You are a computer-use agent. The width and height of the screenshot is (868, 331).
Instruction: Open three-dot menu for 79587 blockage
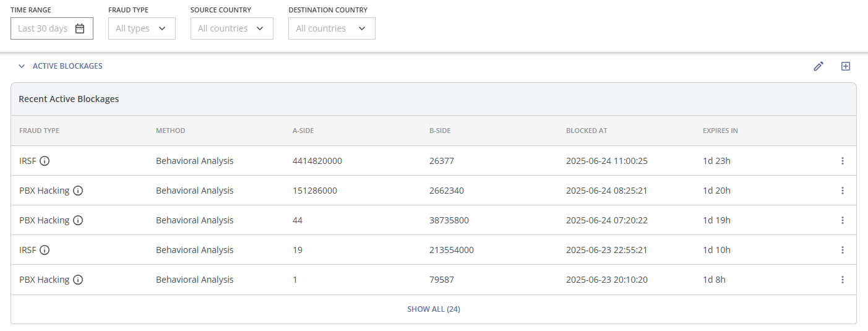pyautogui.click(x=842, y=280)
